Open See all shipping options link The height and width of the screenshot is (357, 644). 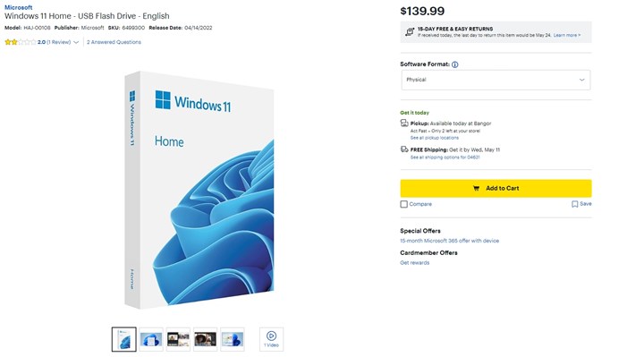click(x=445, y=157)
